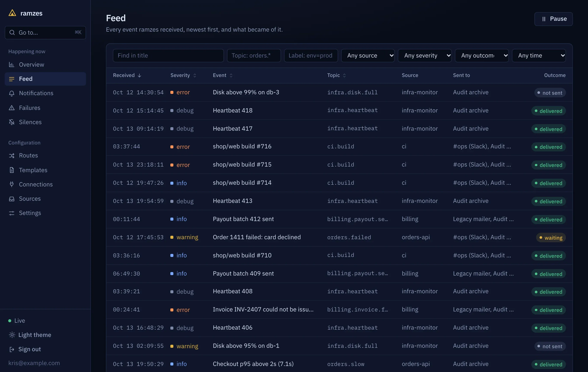588x372 pixels.
Task: Click the Connections plug icon
Action: coord(11,184)
